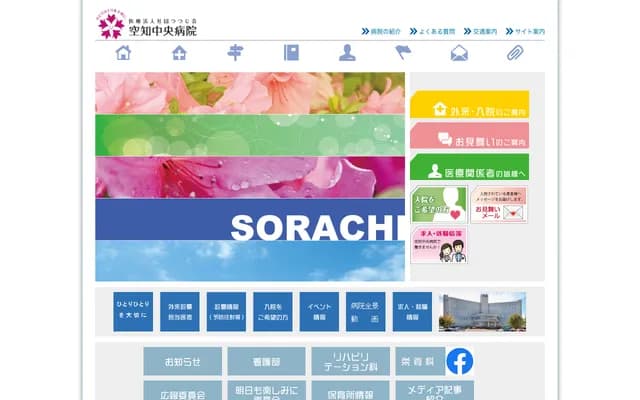Go to 交通案内 link
Viewport: 640px width, 400px height.
pyautogui.click(x=482, y=32)
